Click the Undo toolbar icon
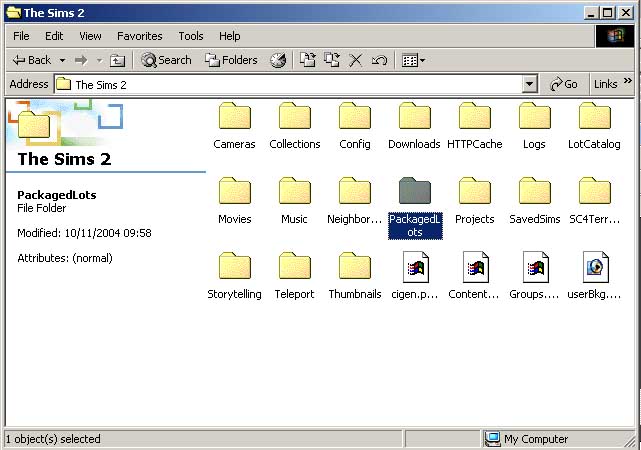Image resolution: width=641 pixels, height=450 pixels. (x=379, y=60)
